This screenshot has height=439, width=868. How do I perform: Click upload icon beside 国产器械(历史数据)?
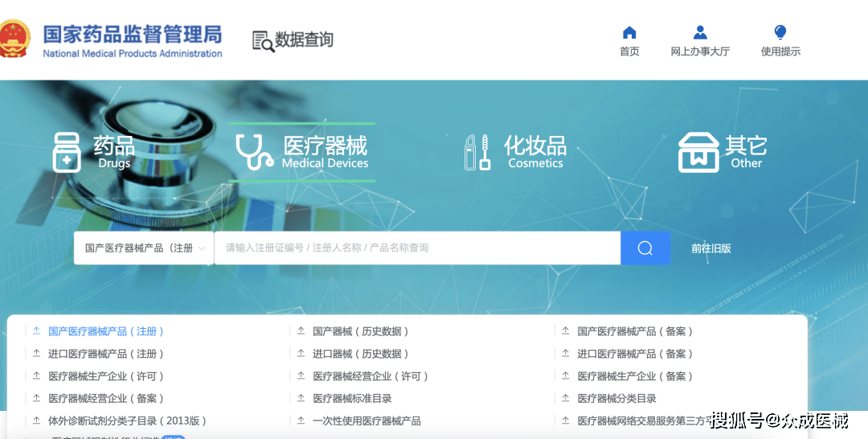click(x=301, y=331)
